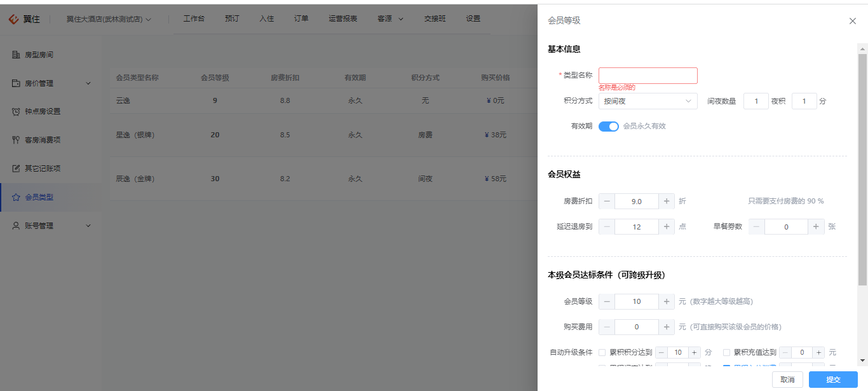Expand 账号管理 in the sidebar

(51, 226)
